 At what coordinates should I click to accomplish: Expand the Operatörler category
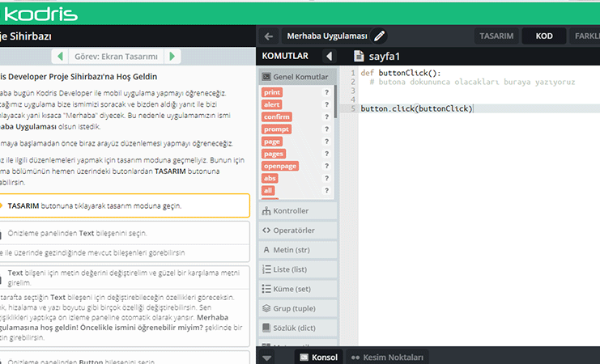pyautogui.click(x=298, y=231)
